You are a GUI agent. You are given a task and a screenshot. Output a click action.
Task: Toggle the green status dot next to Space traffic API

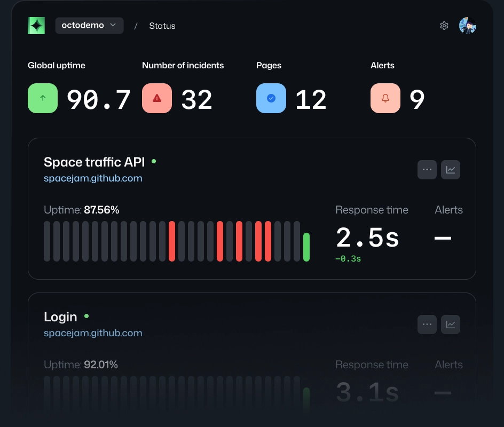(153, 161)
